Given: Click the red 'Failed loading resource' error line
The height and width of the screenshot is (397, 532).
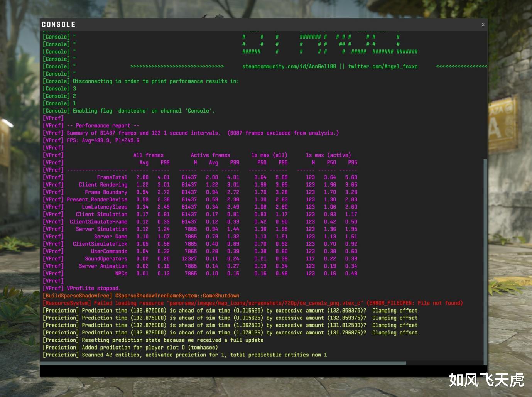Looking at the screenshot, I should (253, 303).
